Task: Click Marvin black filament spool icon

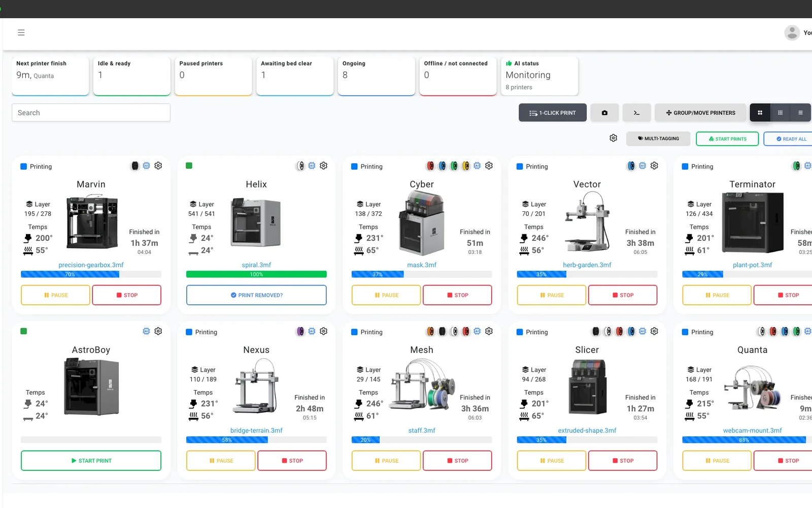Action: click(x=134, y=166)
